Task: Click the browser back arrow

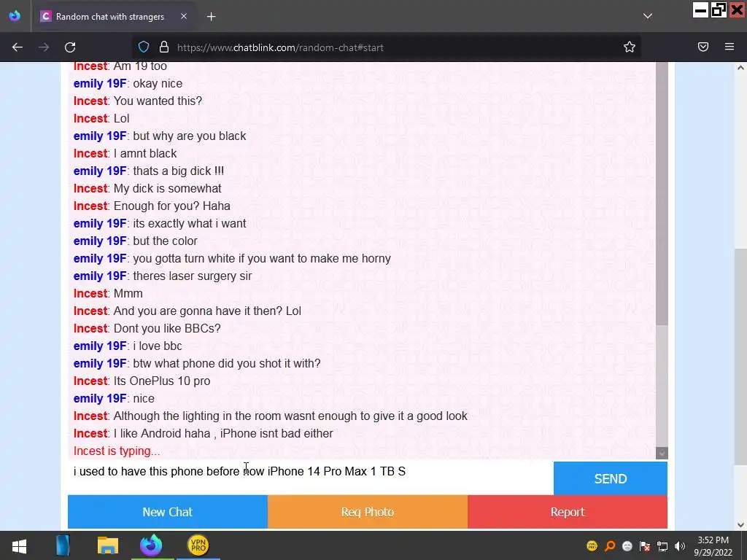Action: pyautogui.click(x=18, y=47)
